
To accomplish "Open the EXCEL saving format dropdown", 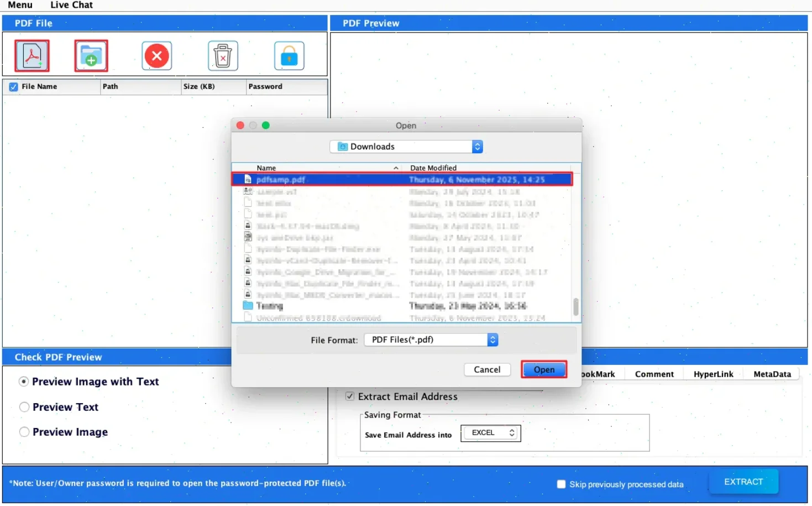I will pos(491,432).
